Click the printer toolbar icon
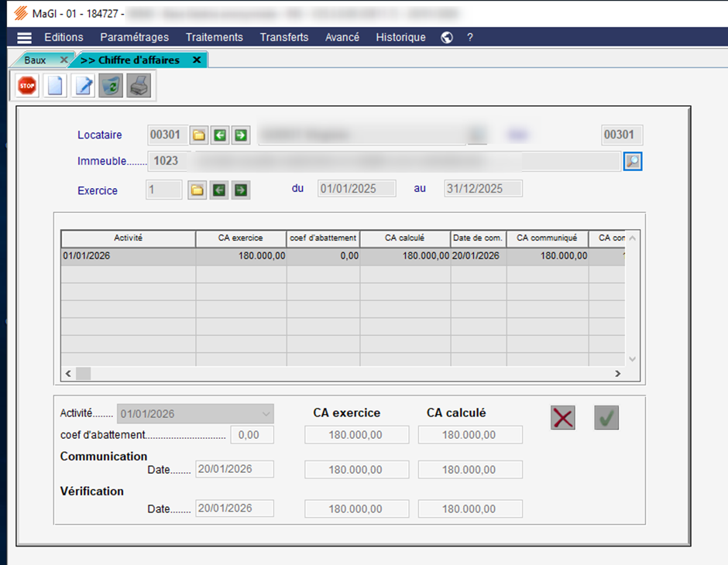Image resolution: width=728 pixels, height=565 pixels. [139, 86]
